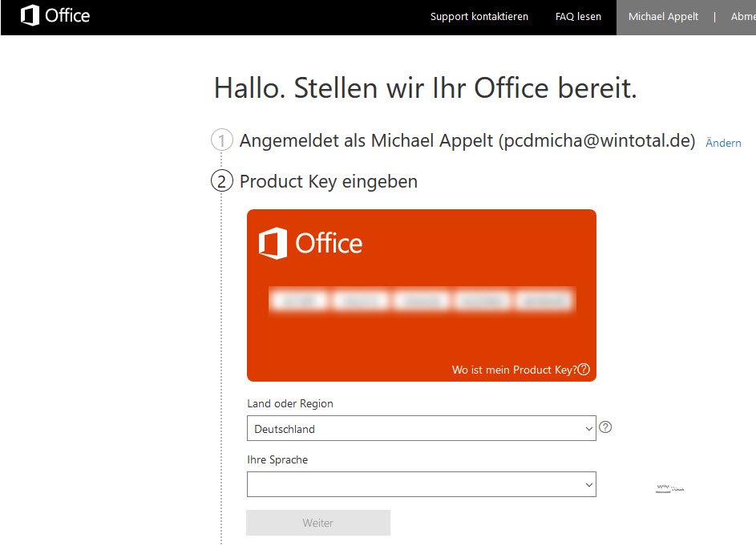Click the question mark icon on the orange card

click(x=584, y=370)
